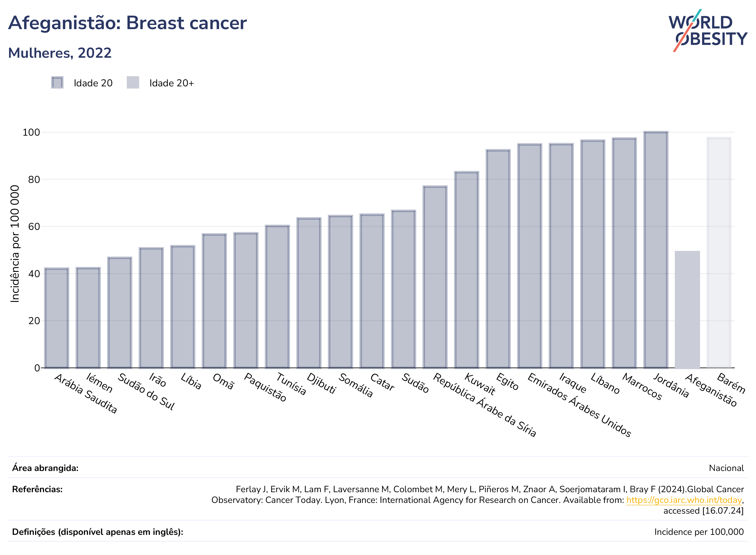Screen dimensions: 756x555
Task: Click the Idade 20+ legend label
Action: pos(172,83)
